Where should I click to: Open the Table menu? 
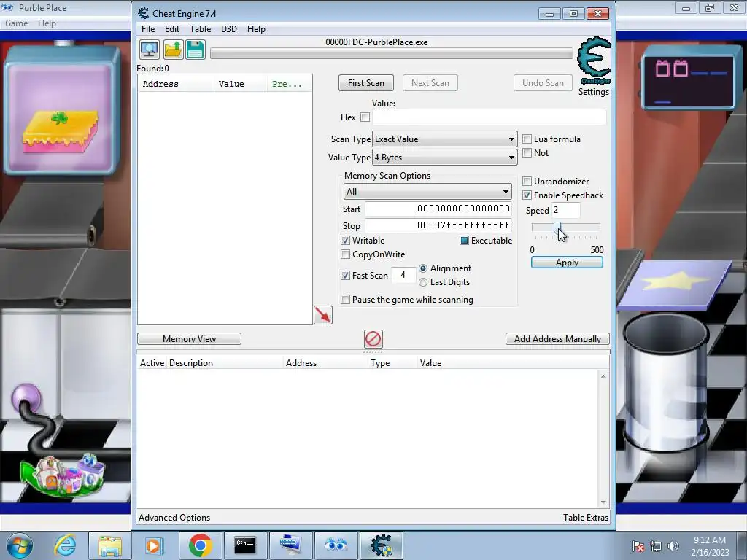point(200,29)
